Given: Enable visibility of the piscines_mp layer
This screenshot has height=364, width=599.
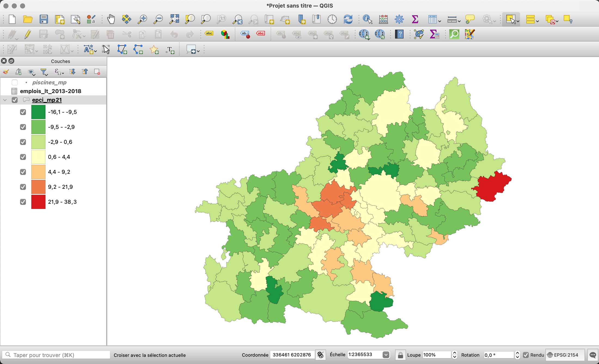Looking at the screenshot, I should 15,82.
